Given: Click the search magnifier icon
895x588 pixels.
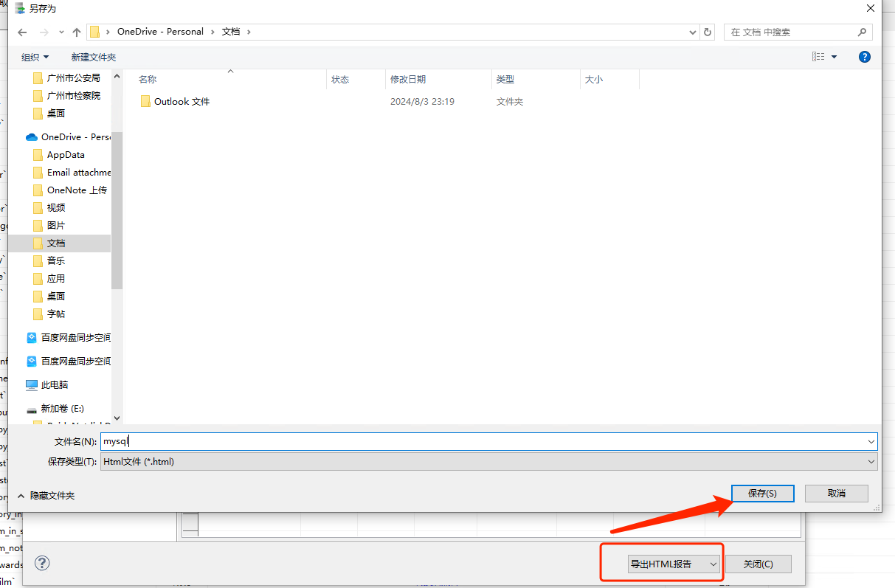Looking at the screenshot, I should 863,32.
